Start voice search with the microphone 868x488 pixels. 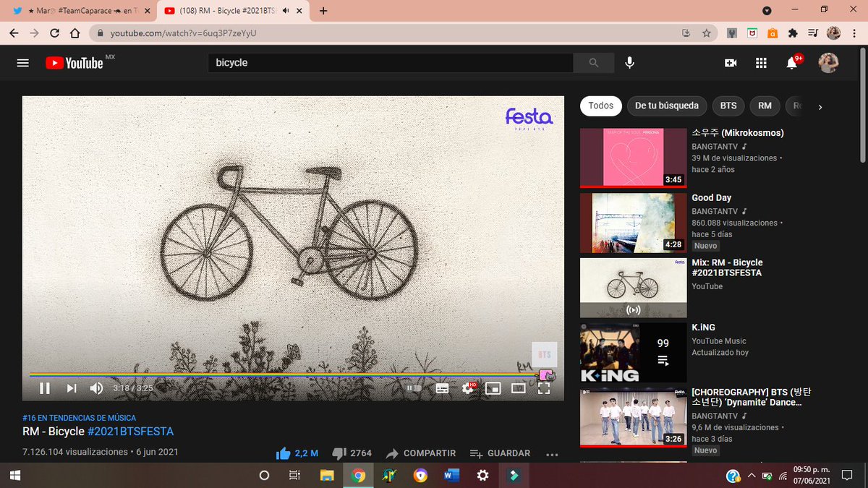pyautogui.click(x=630, y=63)
